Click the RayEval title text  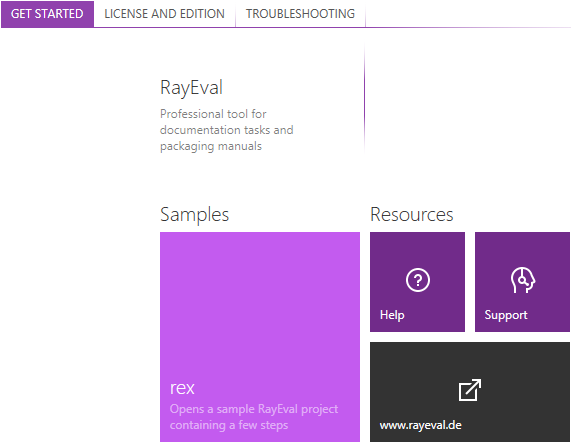tap(192, 88)
